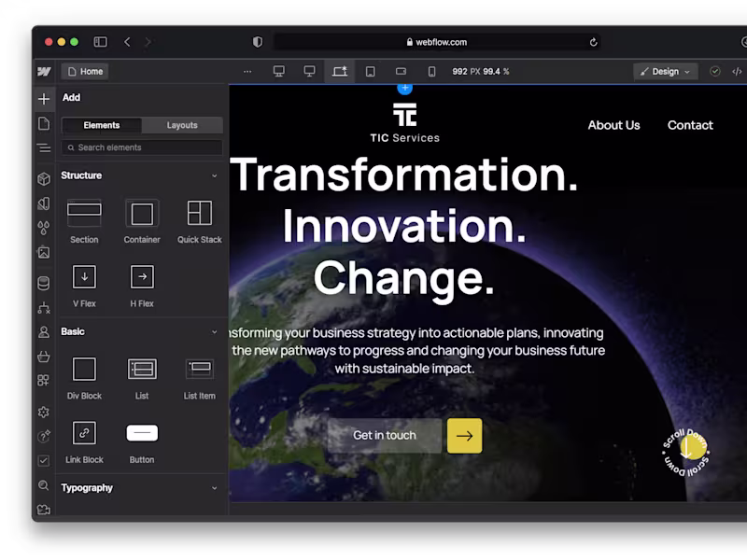Select the tablet breakpoint icon
This screenshot has height=560, width=747.
(370, 72)
